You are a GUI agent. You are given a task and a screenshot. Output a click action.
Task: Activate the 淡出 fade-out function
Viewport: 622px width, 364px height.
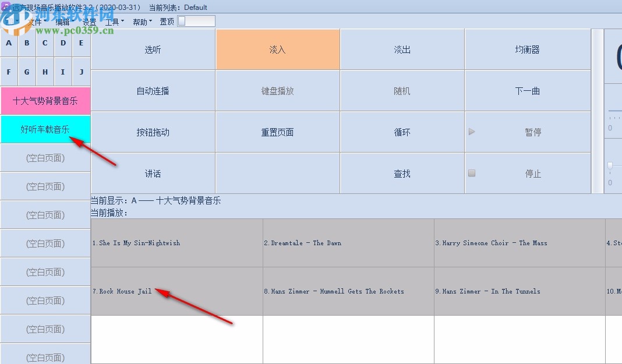pos(402,50)
